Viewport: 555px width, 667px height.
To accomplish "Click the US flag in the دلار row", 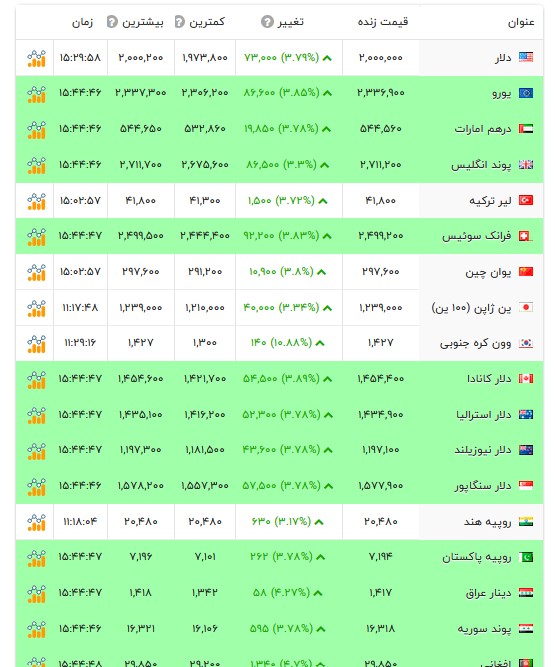I will 526,57.
